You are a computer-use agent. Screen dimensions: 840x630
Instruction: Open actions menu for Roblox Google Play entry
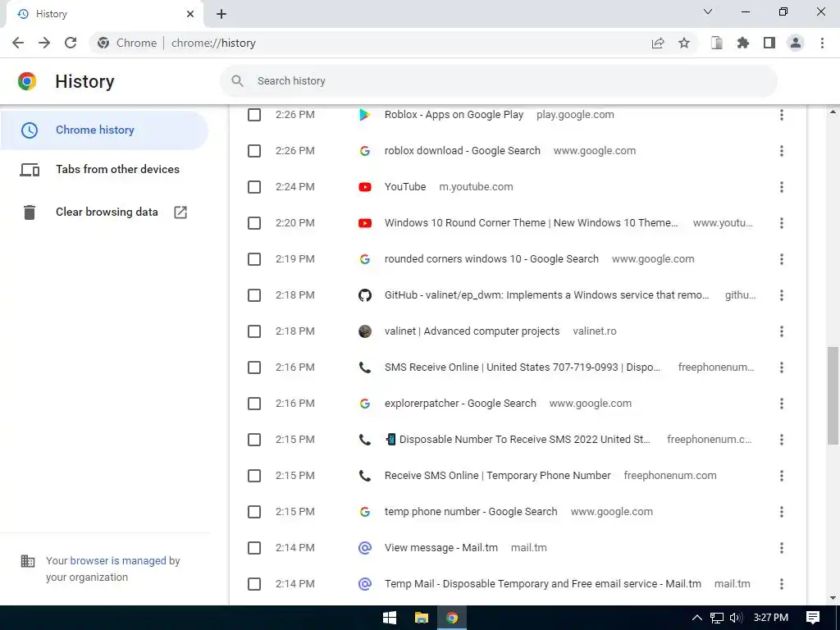point(782,115)
